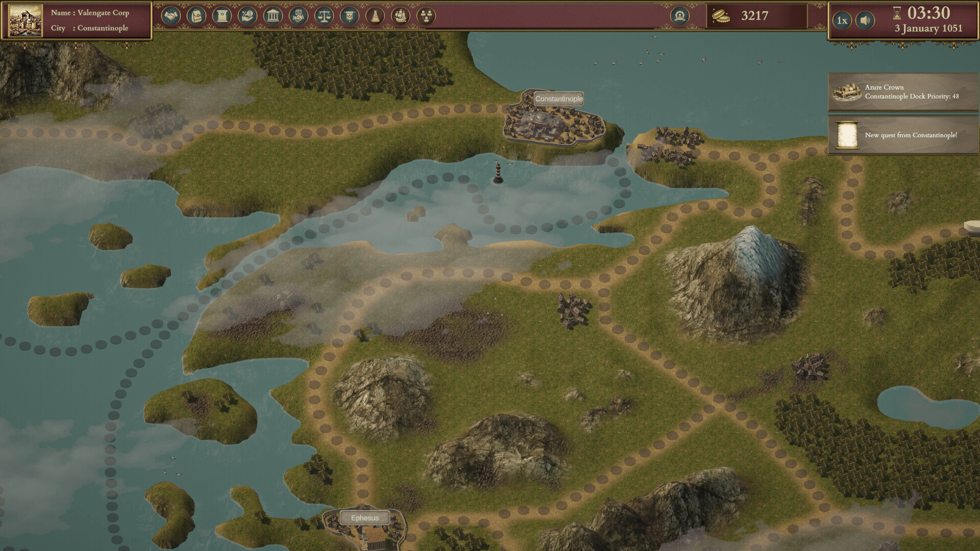Open the new quest from Constantinople notification
The height and width of the screenshot is (551, 980).
click(x=902, y=135)
